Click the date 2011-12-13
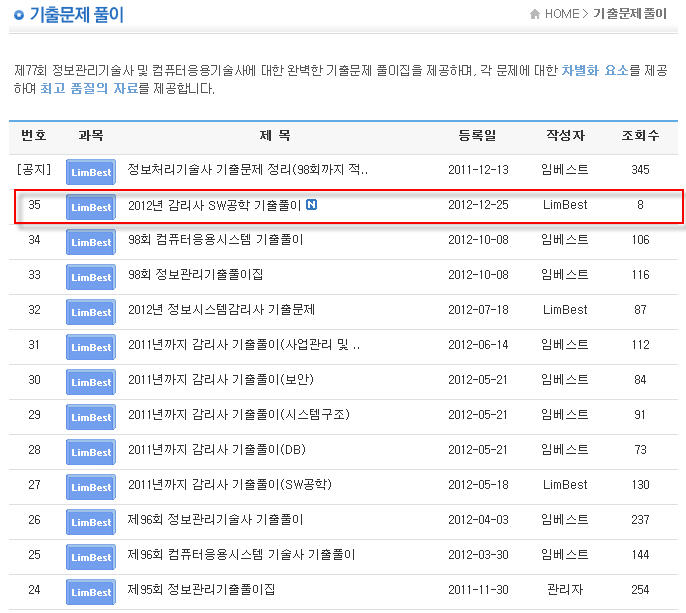686x613 pixels. tap(478, 170)
